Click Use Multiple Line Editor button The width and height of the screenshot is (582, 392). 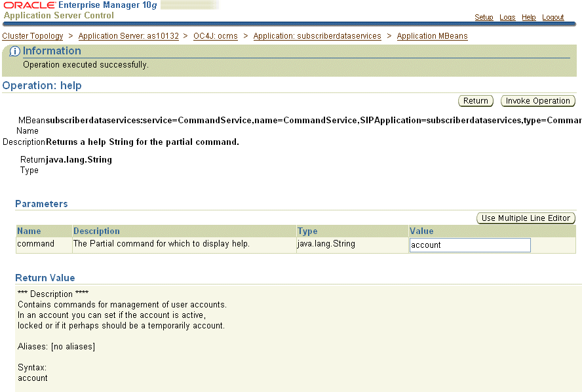[526, 218]
